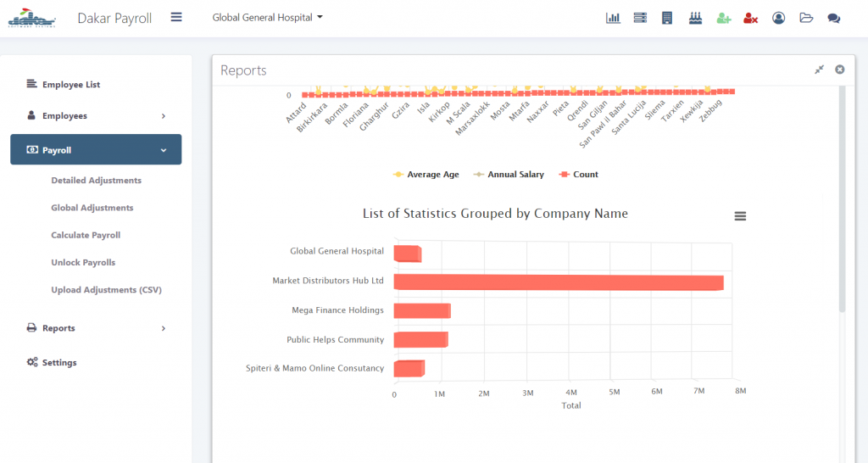Screen dimensions: 868x463
Task: Click the server list icon in toolbar
Action: click(639, 18)
